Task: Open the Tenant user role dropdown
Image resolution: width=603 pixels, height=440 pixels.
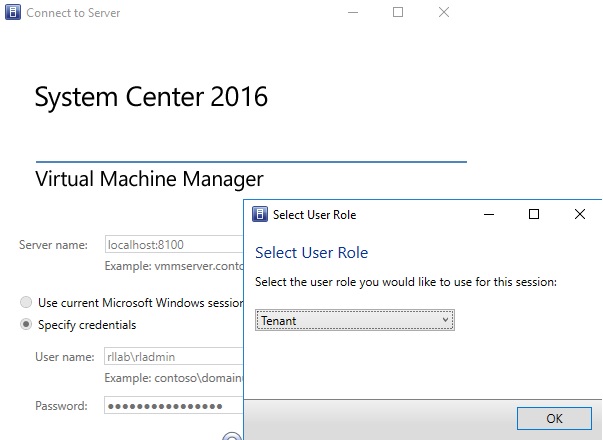Action: point(355,320)
